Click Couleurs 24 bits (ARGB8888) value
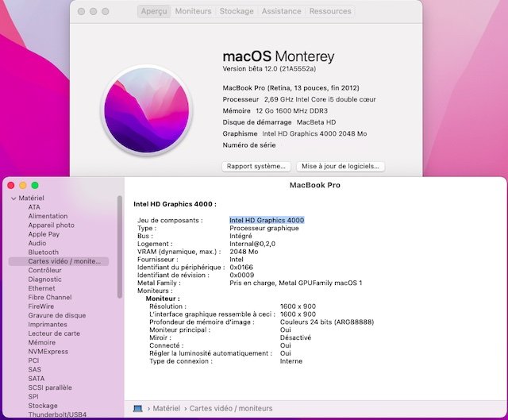This screenshot has width=508, height=420. 327,322
